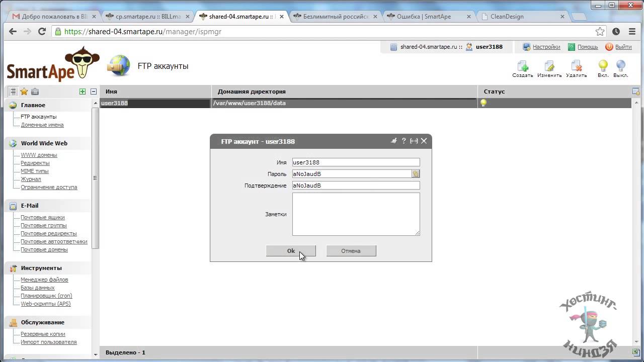Open Почтовые ящики in sidebar
Viewport: 644px width, 362px height.
point(43,217)
